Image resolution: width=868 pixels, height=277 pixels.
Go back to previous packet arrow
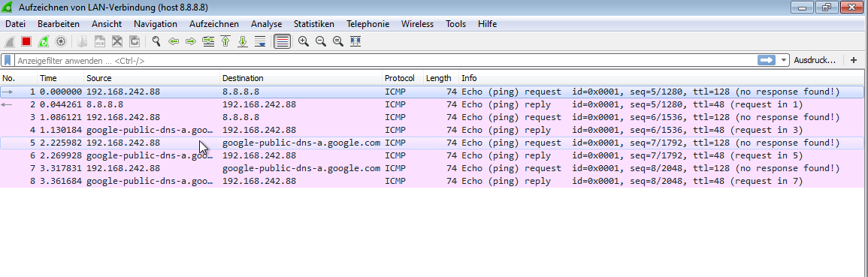174,41
